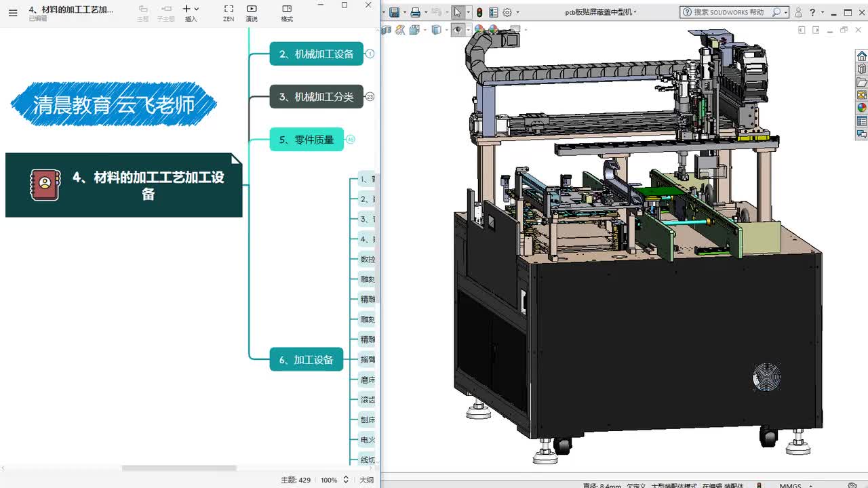The height and width of the screenshot is (488, 868).
Task: Open the Design Library task pane tab
Action: 862,68
